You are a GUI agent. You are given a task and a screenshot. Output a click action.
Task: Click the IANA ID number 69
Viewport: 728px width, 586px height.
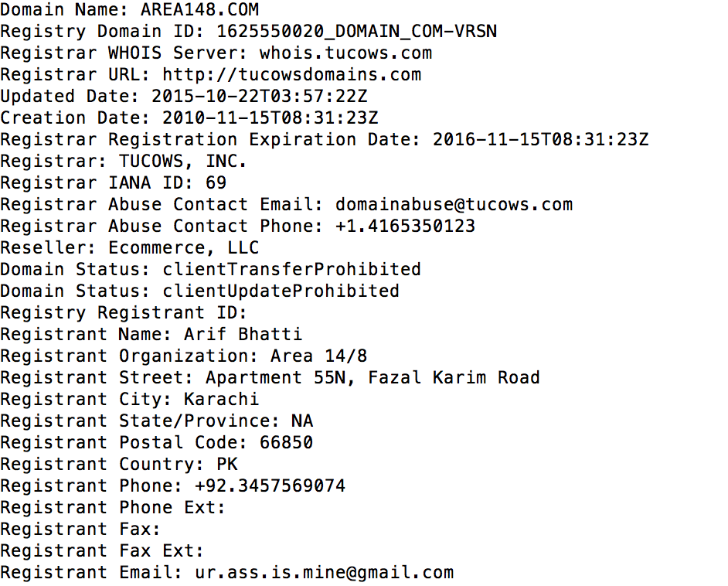[x=216, y=182]
